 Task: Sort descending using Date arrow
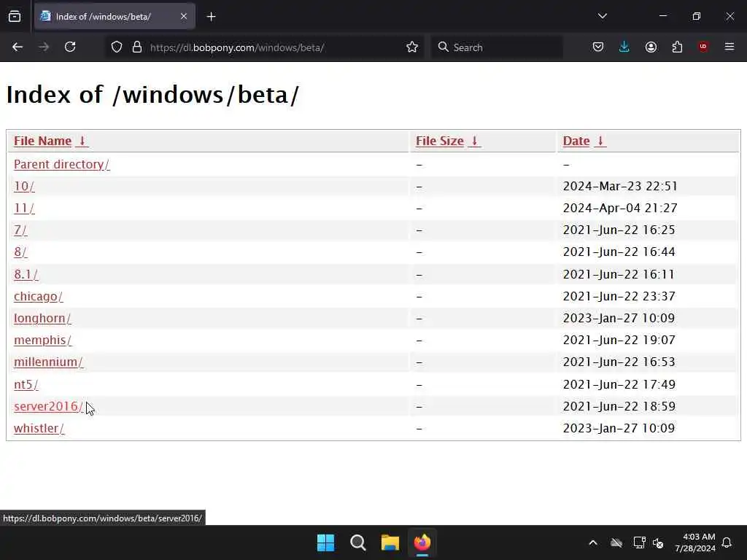tap(600, 141)
